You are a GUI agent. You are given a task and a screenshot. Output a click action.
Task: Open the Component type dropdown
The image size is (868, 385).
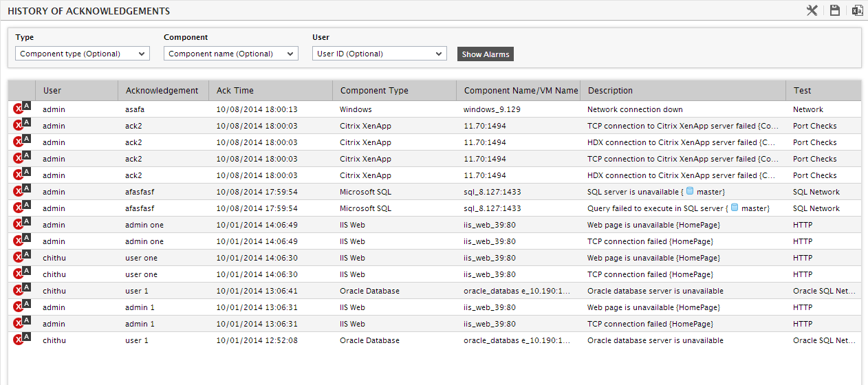83,54
